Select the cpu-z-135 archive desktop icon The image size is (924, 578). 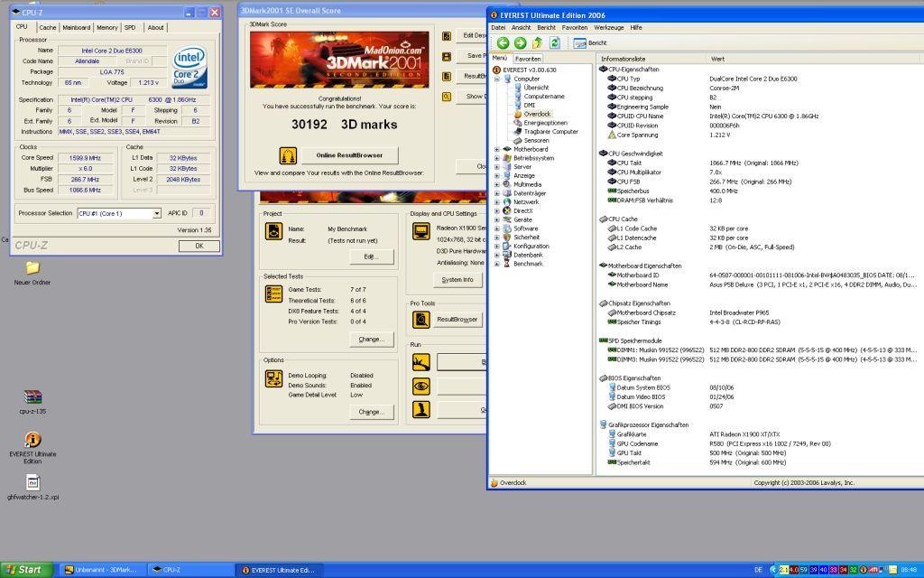(32, 402)
